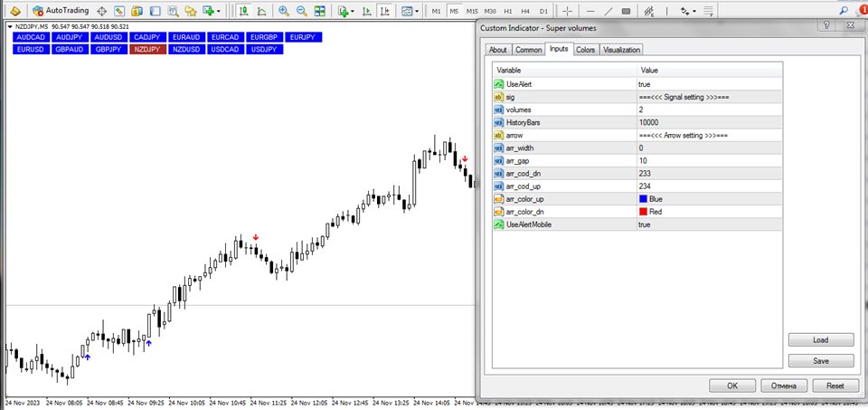Toggle chart shift icon

click(x=383, y=11)
